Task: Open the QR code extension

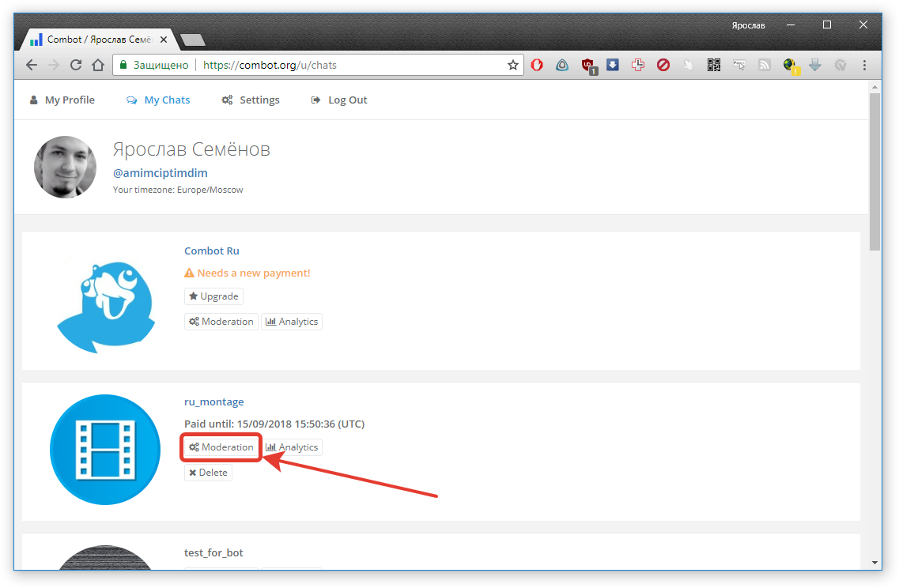Action: tap(714, 65)
